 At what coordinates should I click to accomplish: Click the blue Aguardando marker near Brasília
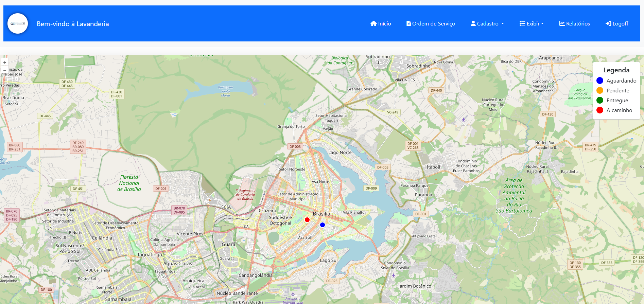pos(323,225)
